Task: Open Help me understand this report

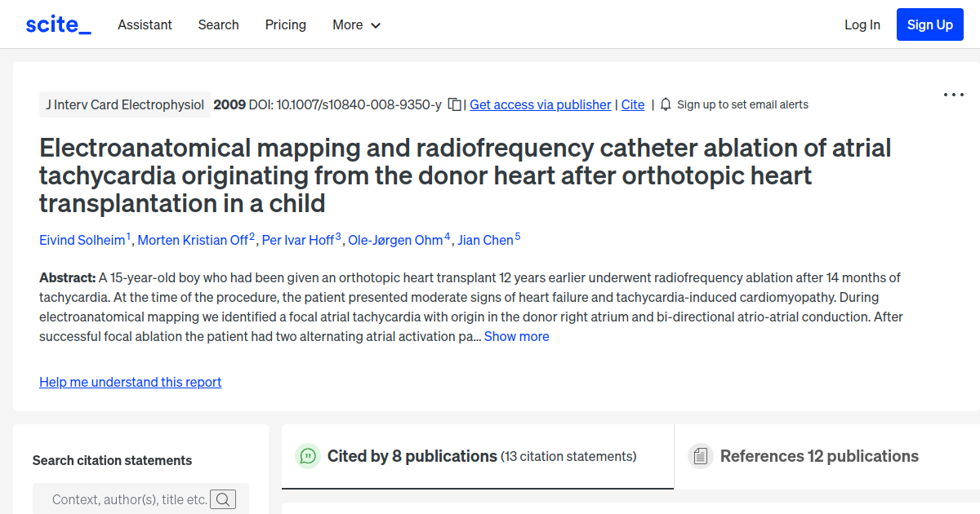Action: (x=130, y=382)
